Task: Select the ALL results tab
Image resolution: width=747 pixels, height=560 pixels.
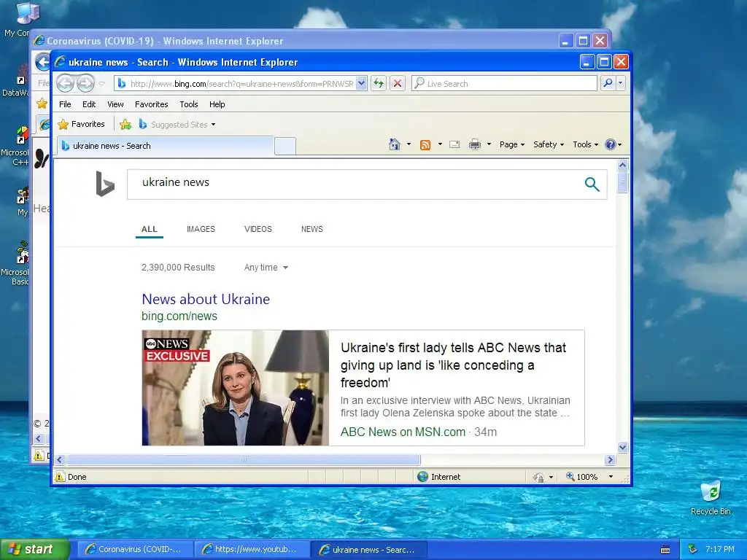Action: click(x=149, y=229)
